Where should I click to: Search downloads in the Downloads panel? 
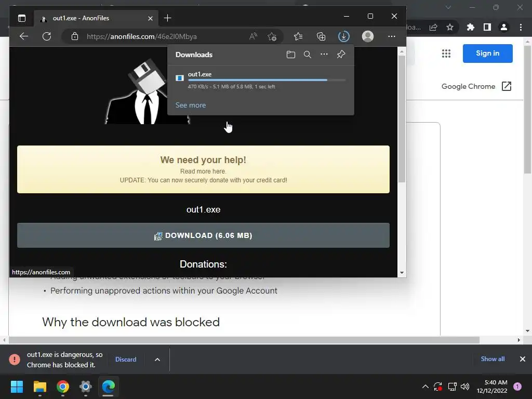click(308, 55)
